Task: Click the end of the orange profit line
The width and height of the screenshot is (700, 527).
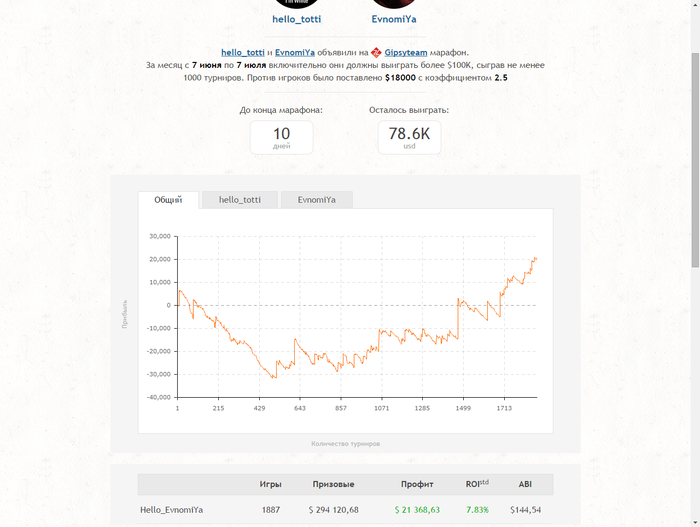Action: 536,258
